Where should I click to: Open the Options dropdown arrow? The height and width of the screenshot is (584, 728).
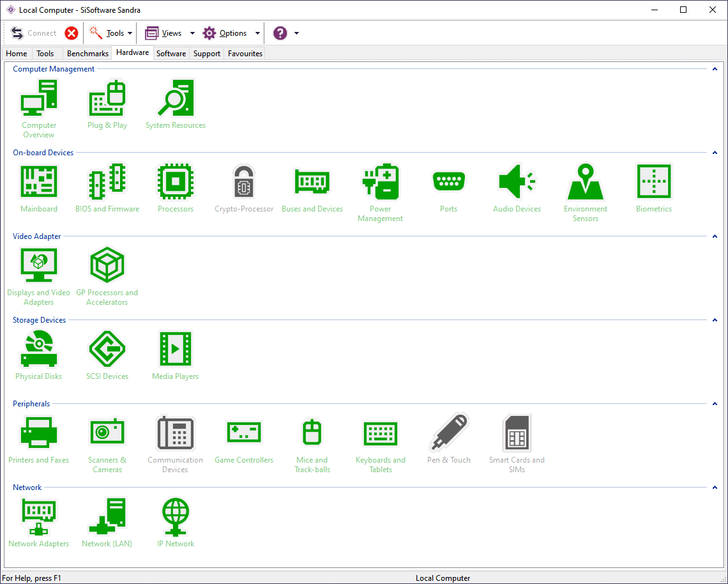257,33
